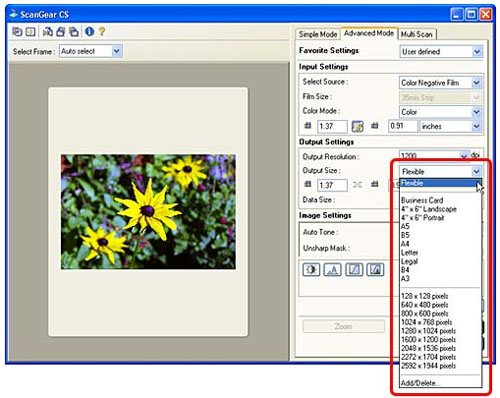The image size is (500, 398).
Task: Choose Flexible in the output size list
Action: click(x=441, y=183)
